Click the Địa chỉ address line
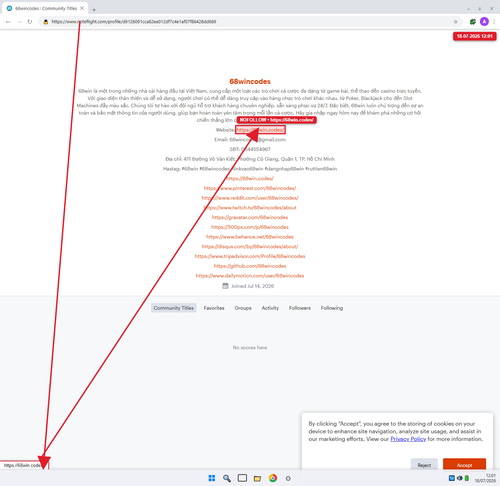This screenshot has height=486, width=500. (250, 159)
